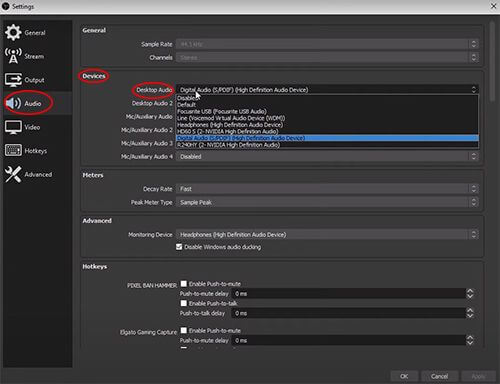Image resolution: width=500 pixels, height=384 pixels.
Task: Toggle Disable Windows audio ducking checkbox
Action: (179, 247)
